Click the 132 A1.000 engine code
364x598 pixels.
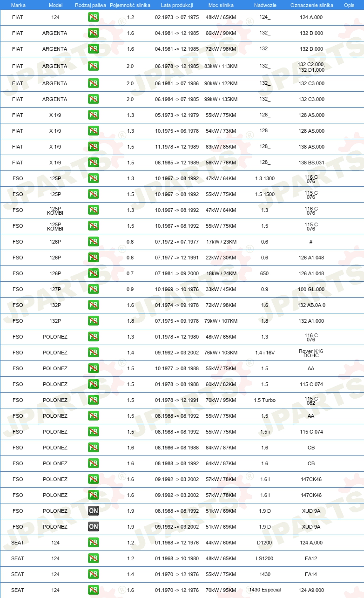(x=311, y=321)
